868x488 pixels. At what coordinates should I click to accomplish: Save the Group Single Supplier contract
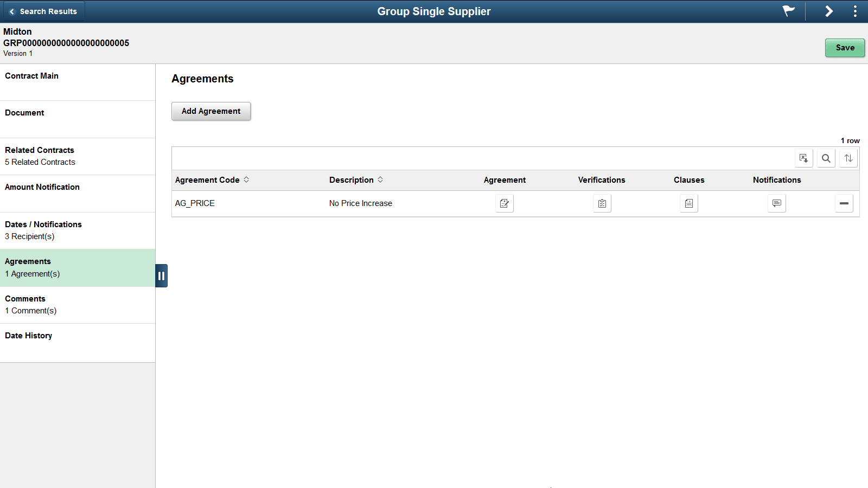pos(844,48)
